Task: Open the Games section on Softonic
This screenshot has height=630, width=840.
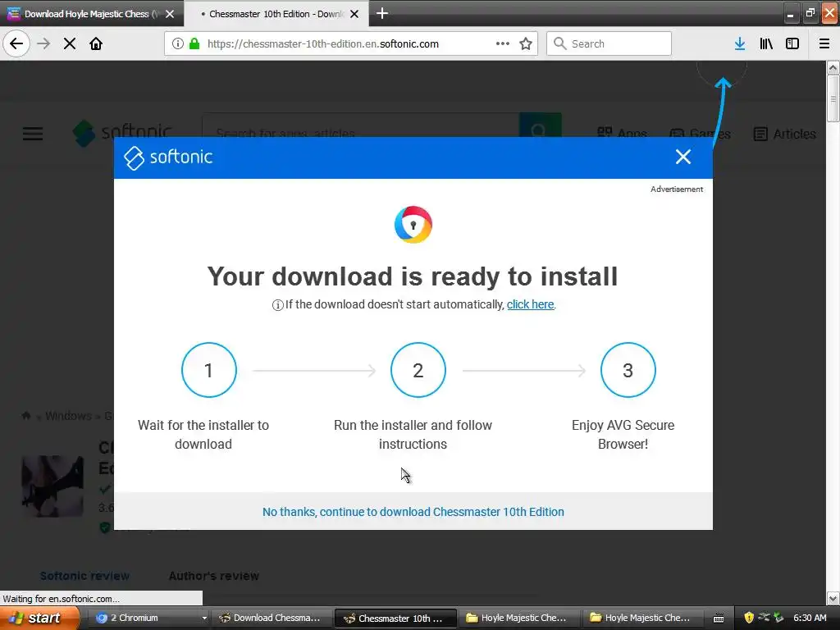Action: coord(700,134)
